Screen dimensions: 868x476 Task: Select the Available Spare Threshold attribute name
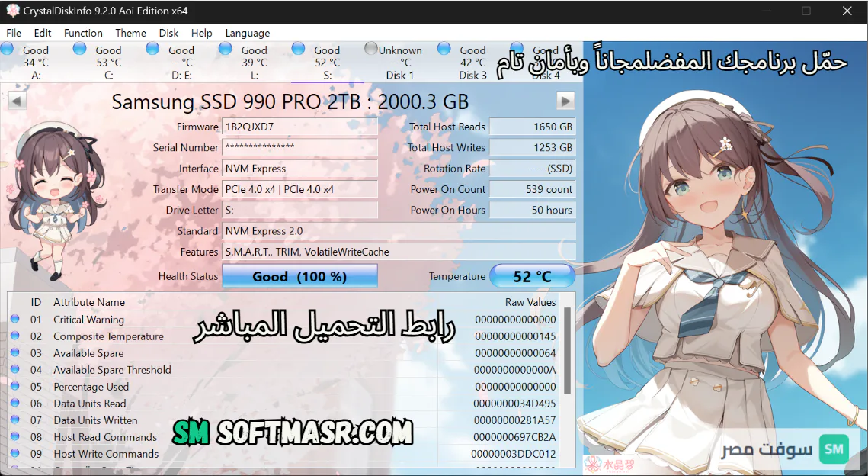point(112,370)
